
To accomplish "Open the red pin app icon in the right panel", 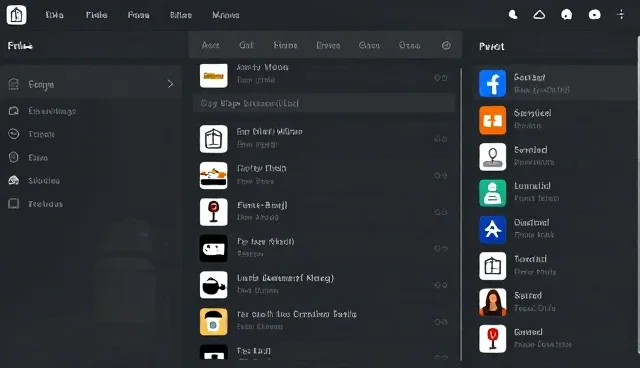I will pos(493,339).
